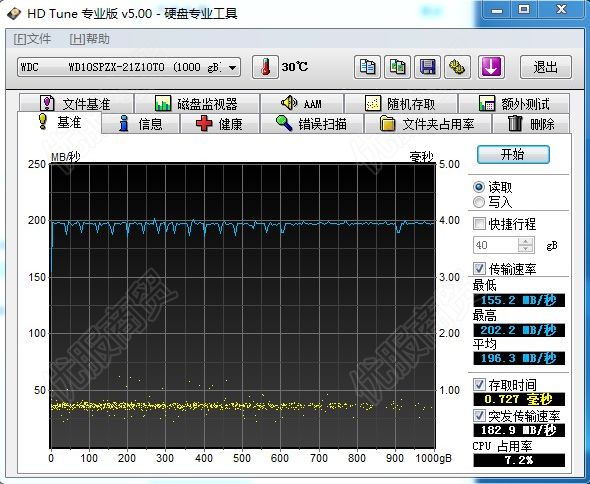The width and height of the screenshot is (590, 484).
Task: Expand the WDC drive selection dropdown
Action: [233, 68]
